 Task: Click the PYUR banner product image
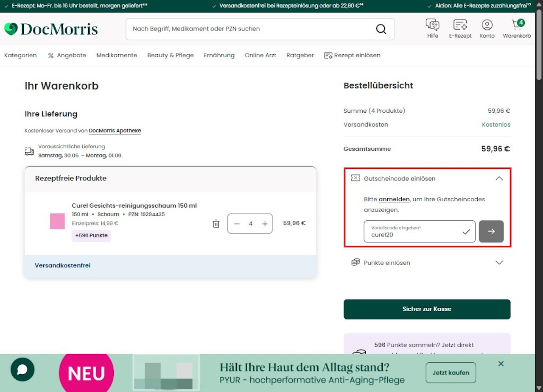166,373
